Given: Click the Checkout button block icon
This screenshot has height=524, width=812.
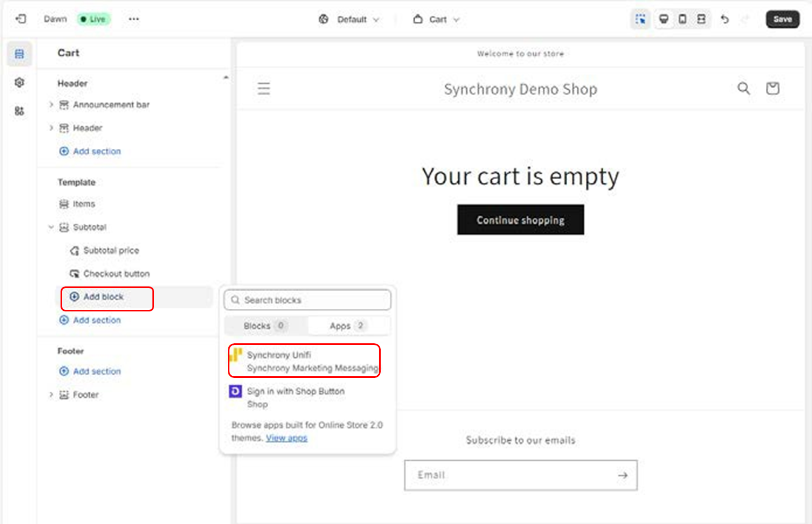Looking at the screenshot, I should point(74,274).
